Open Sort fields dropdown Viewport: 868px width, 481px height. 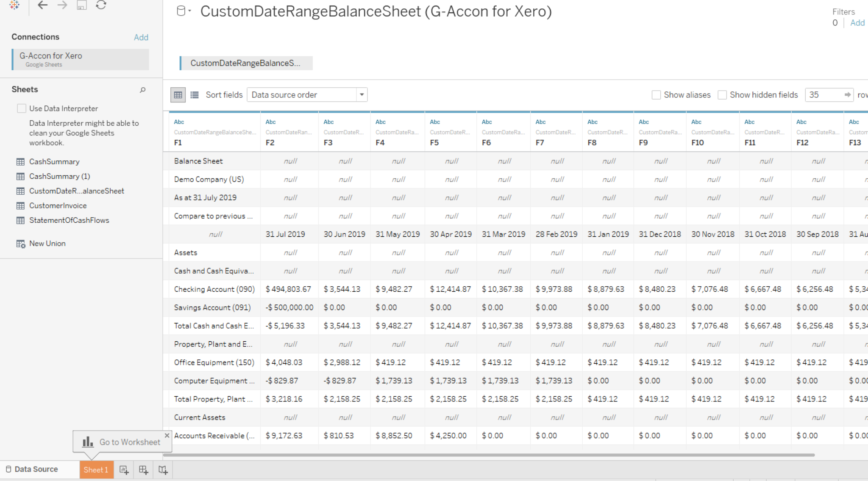307,95
